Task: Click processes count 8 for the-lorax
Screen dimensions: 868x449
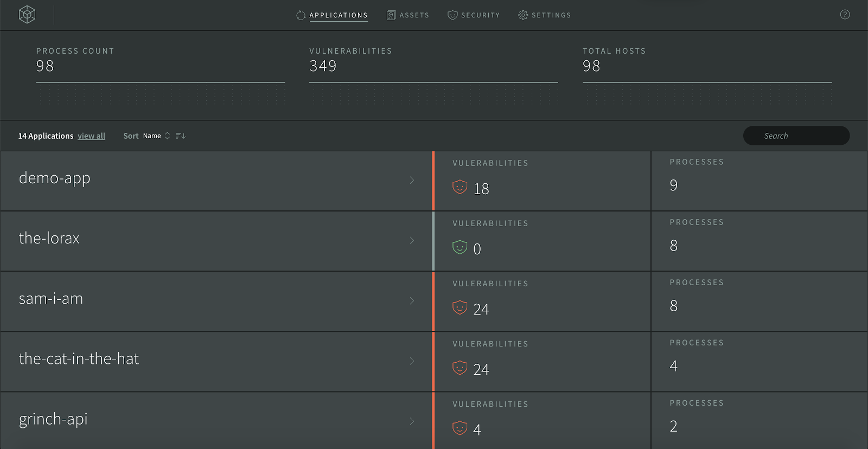Action: (x=673, y=246)
